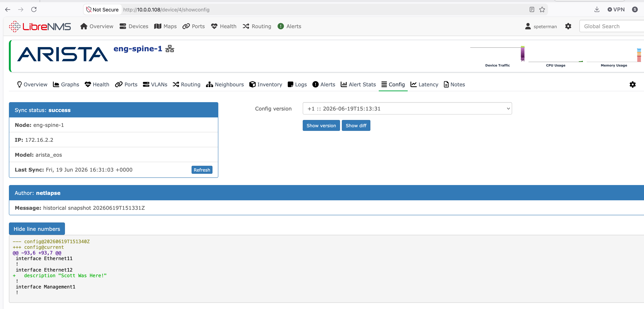
Task: Switch to the Logs tab
Action: [297, 85]
